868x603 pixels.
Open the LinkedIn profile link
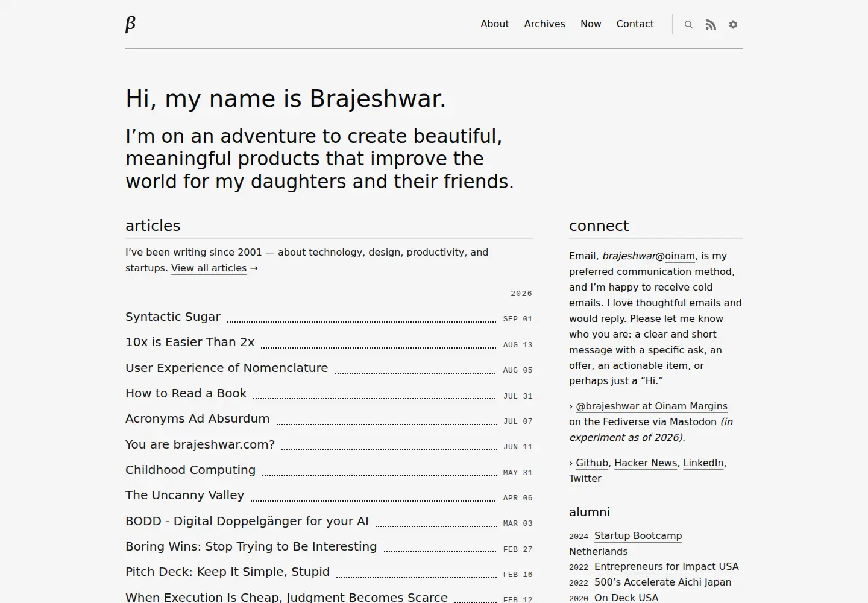click(703, 463)
